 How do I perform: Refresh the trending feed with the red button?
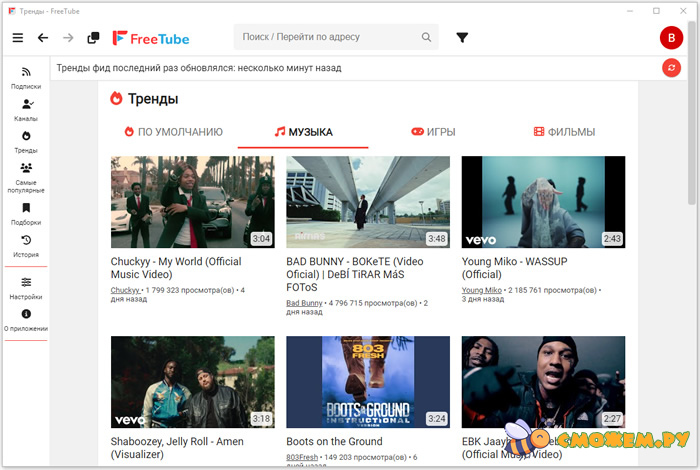click(671, 68)
